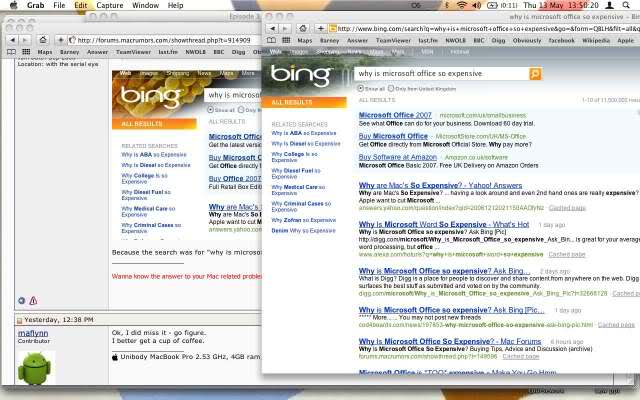Click the user account silhouette icon
The image size is (640, 400).
[609, 5]
